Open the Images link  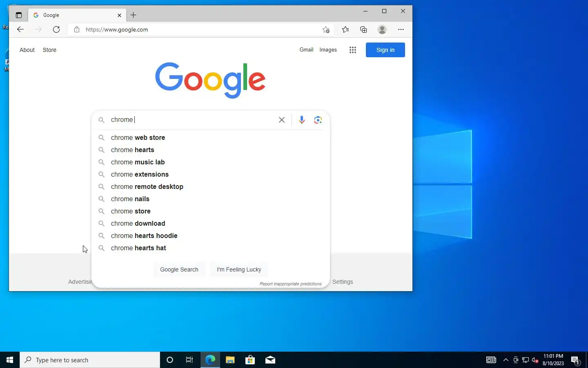328,49
